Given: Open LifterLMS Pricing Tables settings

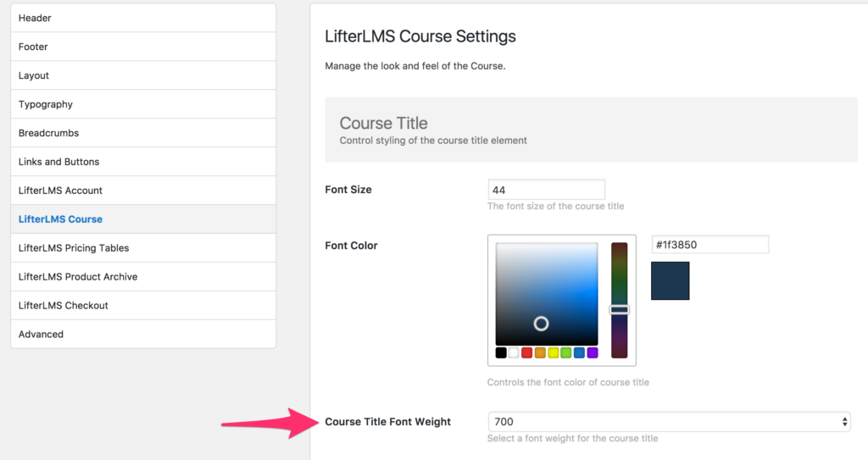Looking at the screenshot, I should tap(143, 248).
